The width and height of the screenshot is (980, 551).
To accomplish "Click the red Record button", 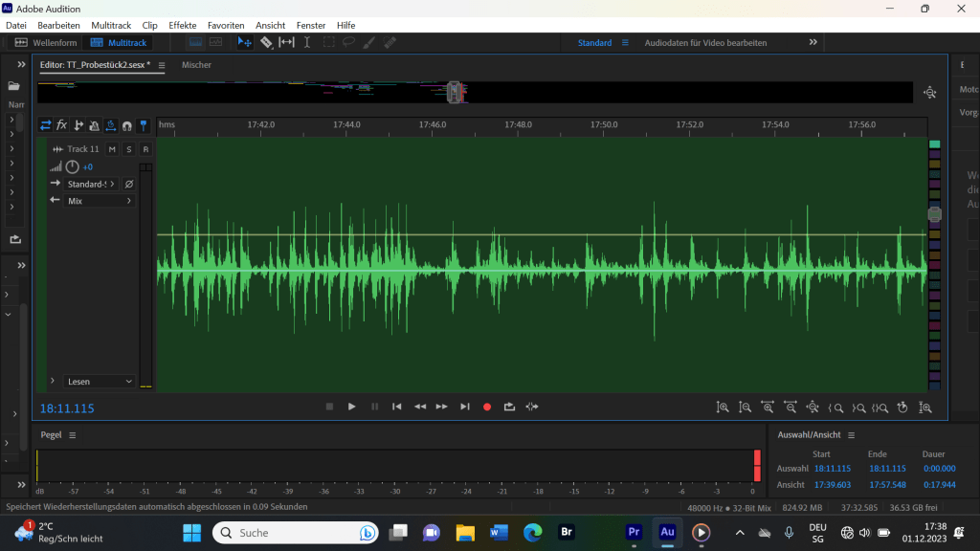I will [x=487, y=407].
